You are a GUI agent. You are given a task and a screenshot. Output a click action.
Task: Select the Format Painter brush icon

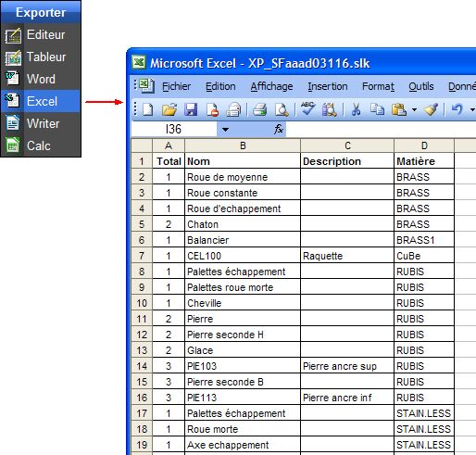pyautogui.click(x=431, y=109)
